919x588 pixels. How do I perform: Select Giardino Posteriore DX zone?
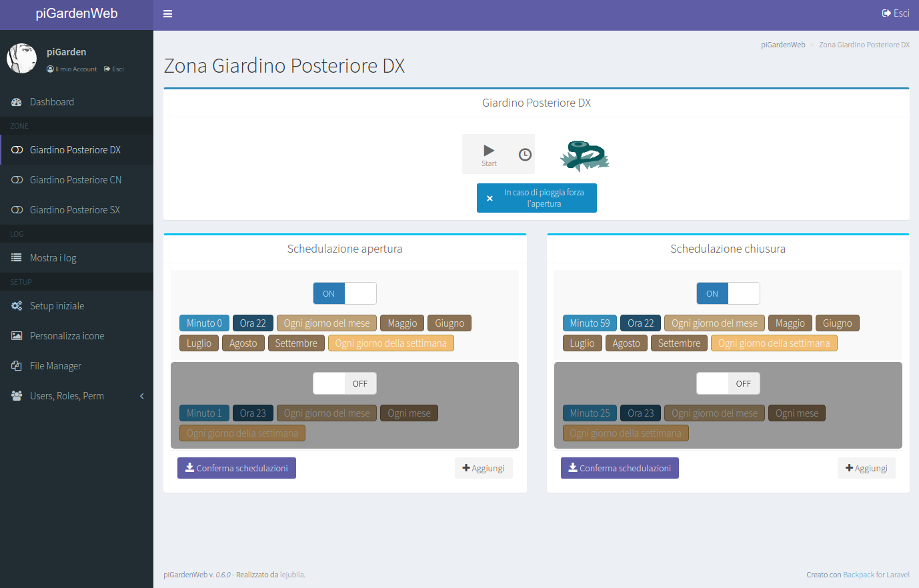[77, 150]
